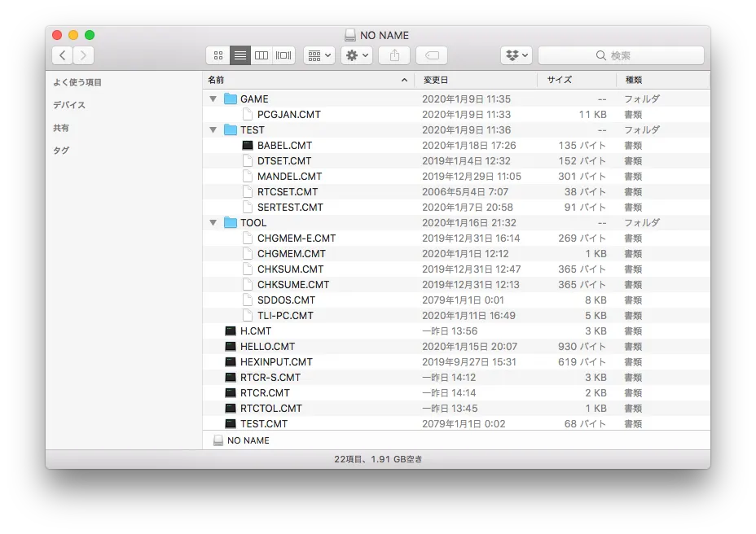Click the status bar text 22項目、1.91 GB空き
The width and height of the screenshot is (756, 534).
378,459
